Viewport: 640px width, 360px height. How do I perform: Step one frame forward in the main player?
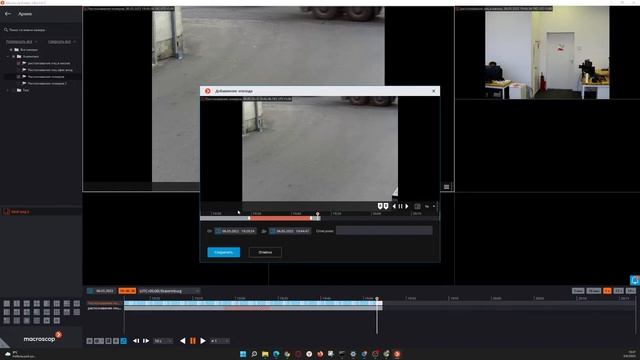(146, 341)
